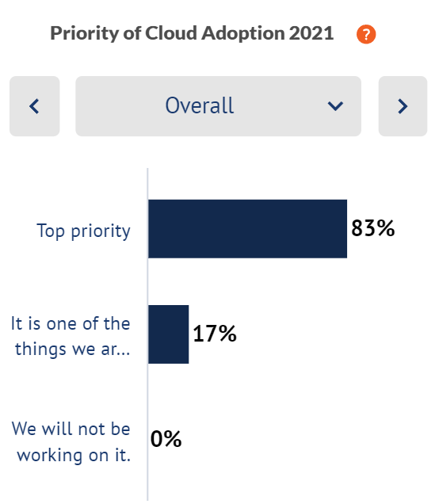Open the Overall segment dropdown
The width and height of the screenshot is (439, 504).
[x=218, y=106]
